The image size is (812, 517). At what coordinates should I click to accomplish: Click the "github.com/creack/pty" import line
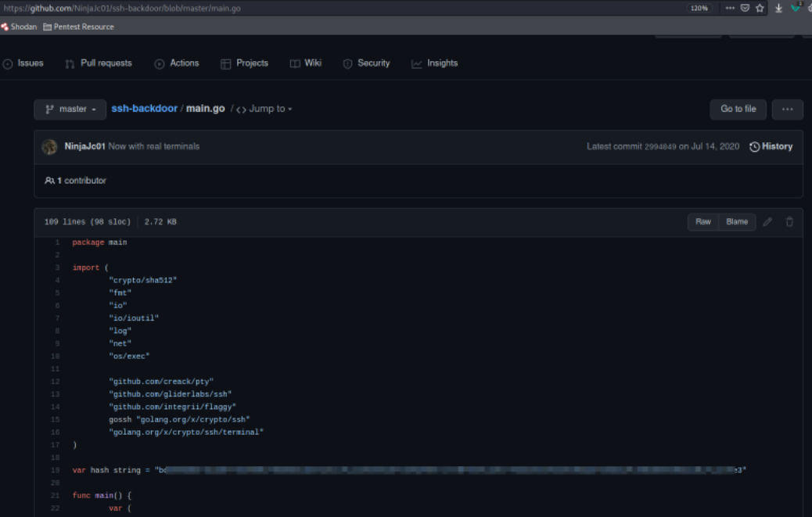click(x=161, y=382)
